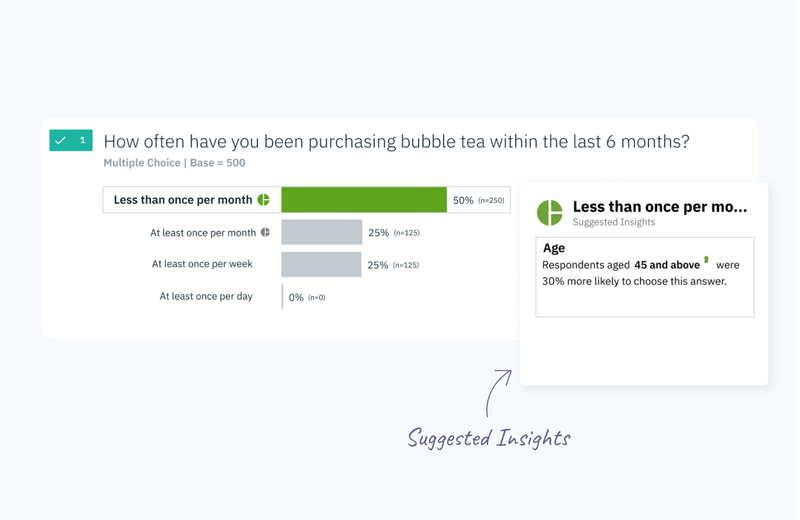Click the Multiple Choice | Base = 500 subtitle
800x520 pixels.
(174, 163)
